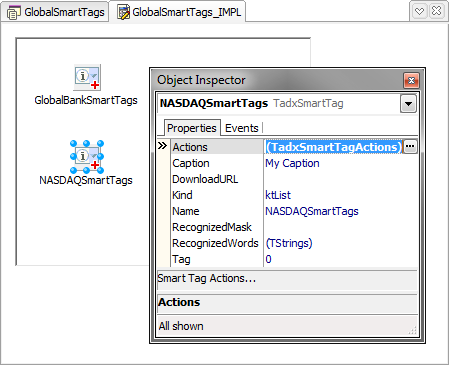
Task: Click the Tag value 0
Action: [268, 259]
